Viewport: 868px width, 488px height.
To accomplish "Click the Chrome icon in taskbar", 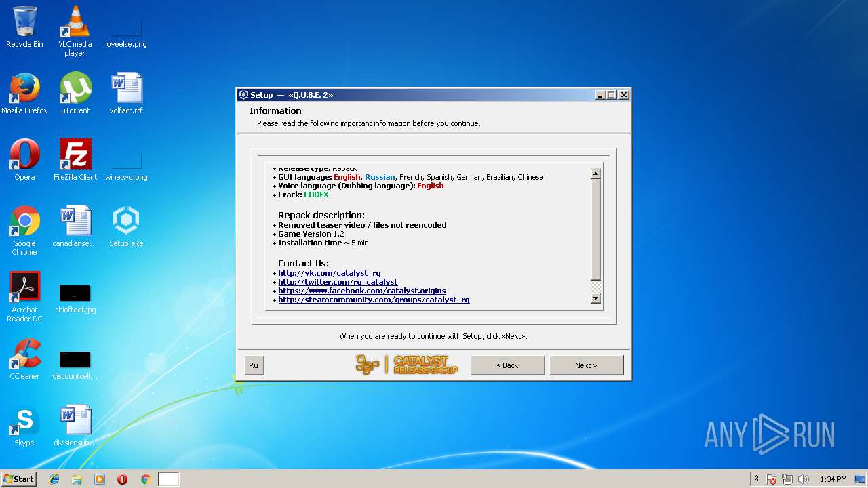I will click(x=145, y=479).
